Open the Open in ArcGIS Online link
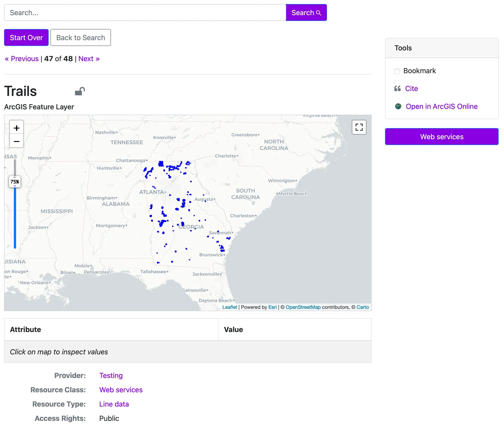This screenshot has height=428, width=504. pos(442,106)
